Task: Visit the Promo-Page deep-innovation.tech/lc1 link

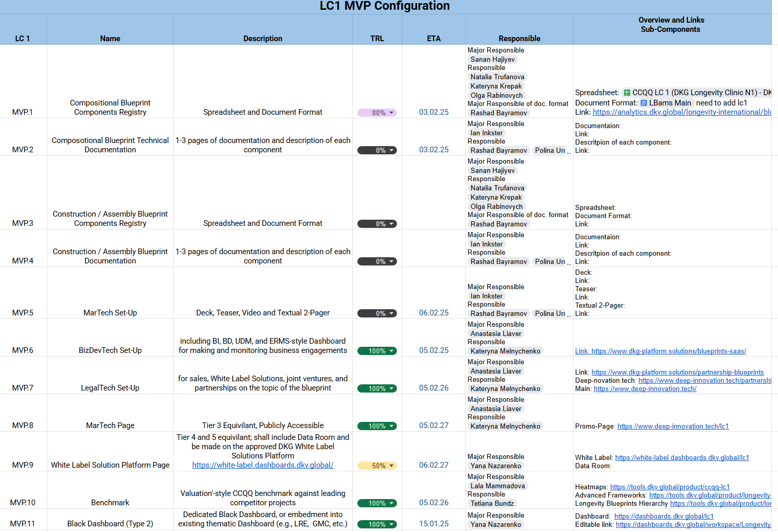Action: (x=672, y=426)
